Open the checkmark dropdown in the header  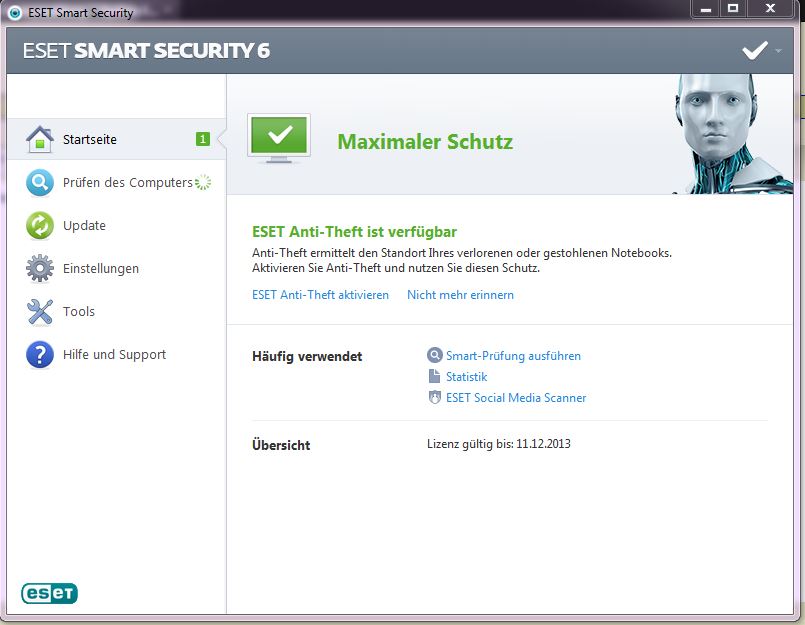click(x=761, y=51)
